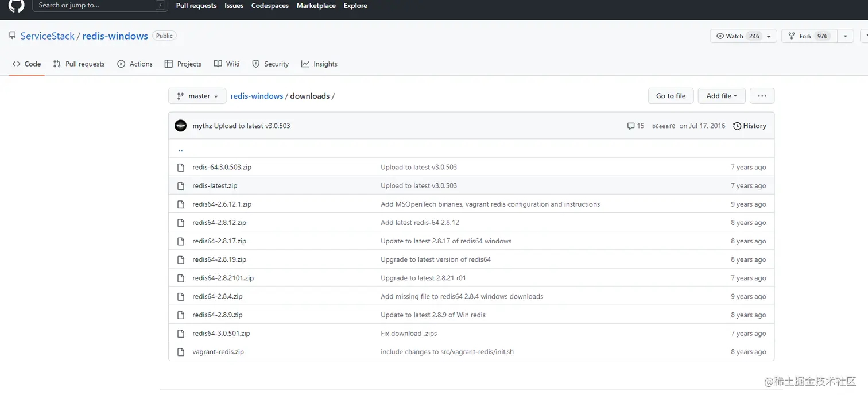
Task: Focus the Search or jump to field
Action: (100, 5)
